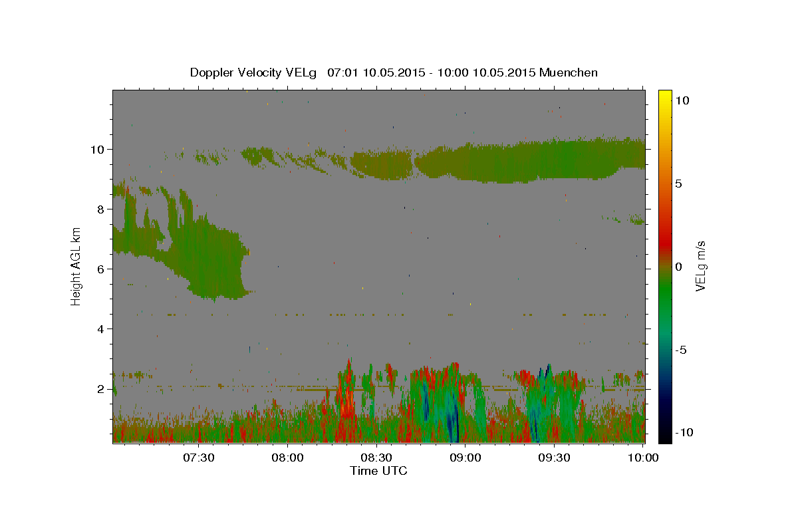Viewport: 798px width, 532px height.
Task: Click the '07:30' time axis label
Action: pyautogui.click(x=199, y=458)
